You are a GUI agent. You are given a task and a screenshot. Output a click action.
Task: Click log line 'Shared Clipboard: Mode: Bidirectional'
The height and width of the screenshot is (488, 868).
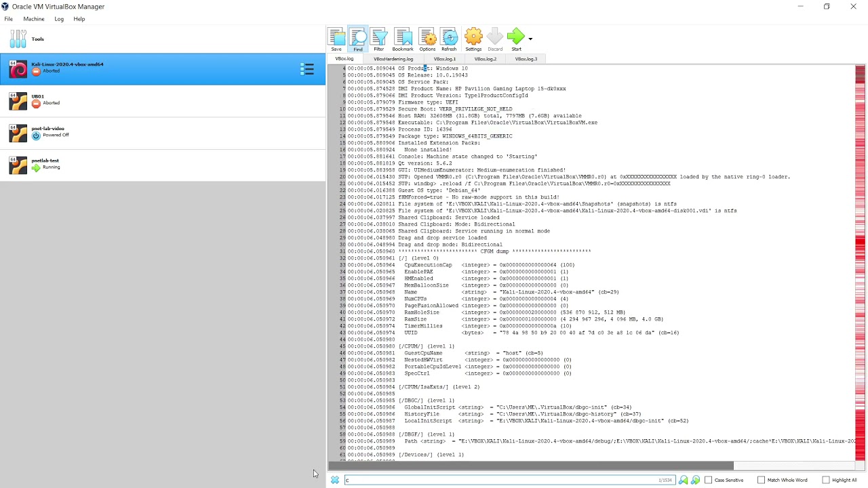(x=456, y=224)
